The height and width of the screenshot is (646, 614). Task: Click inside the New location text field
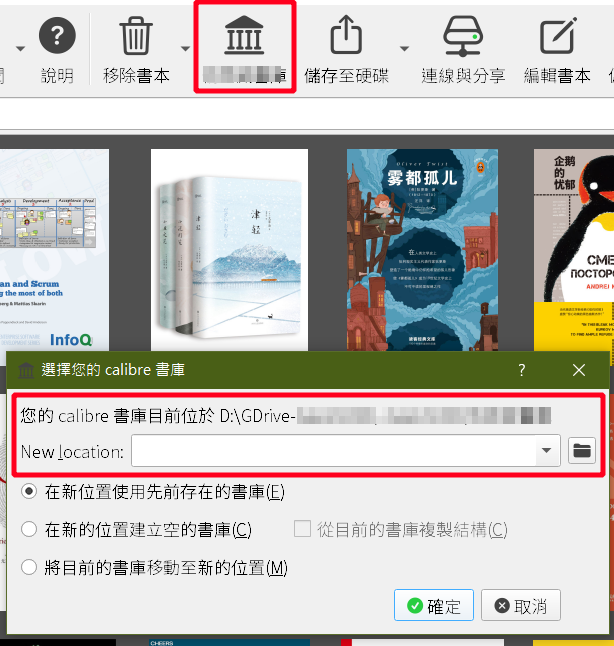pos(333,451)
